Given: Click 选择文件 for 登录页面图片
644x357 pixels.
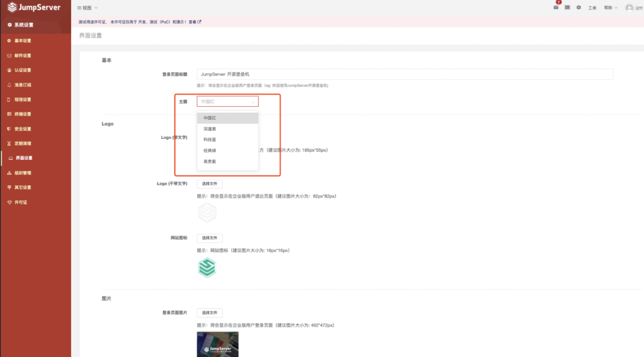Looking at the screenshot, I should click(x=209, y=313).
